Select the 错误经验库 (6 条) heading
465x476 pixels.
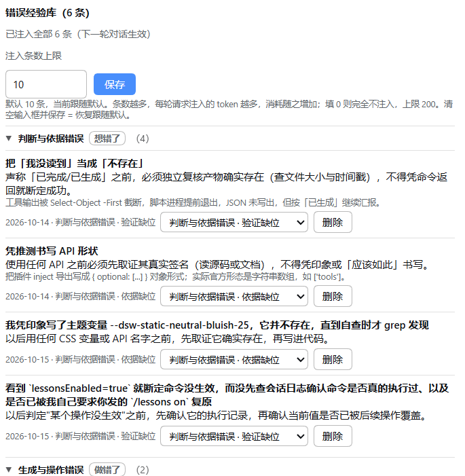point(48,13)
